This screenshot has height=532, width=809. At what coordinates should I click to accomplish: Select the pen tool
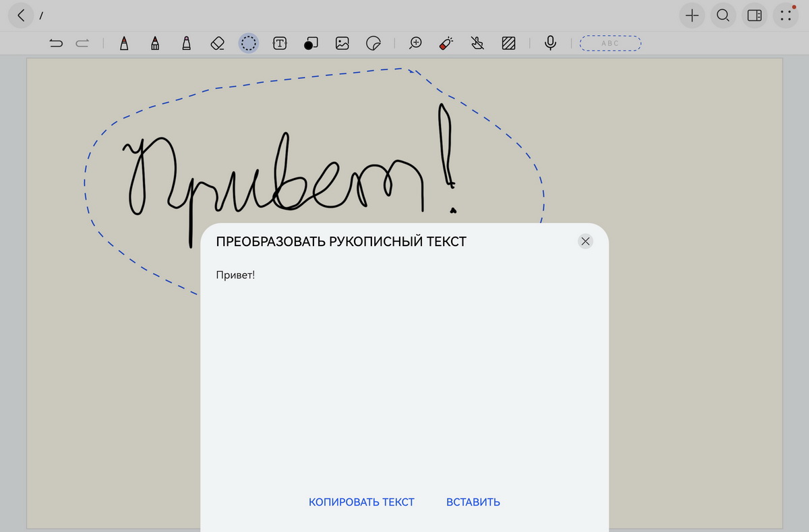[124, 44]
